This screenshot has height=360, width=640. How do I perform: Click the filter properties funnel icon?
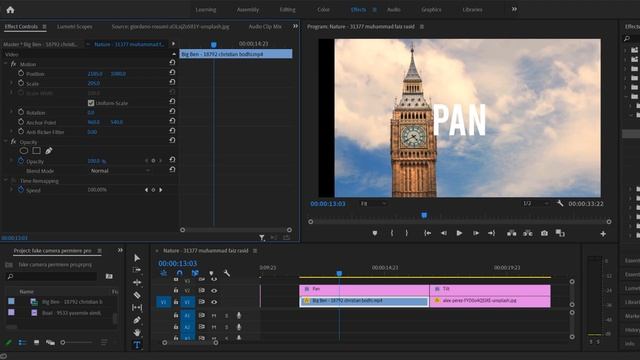pyautogui.click(x=262, y=237)
